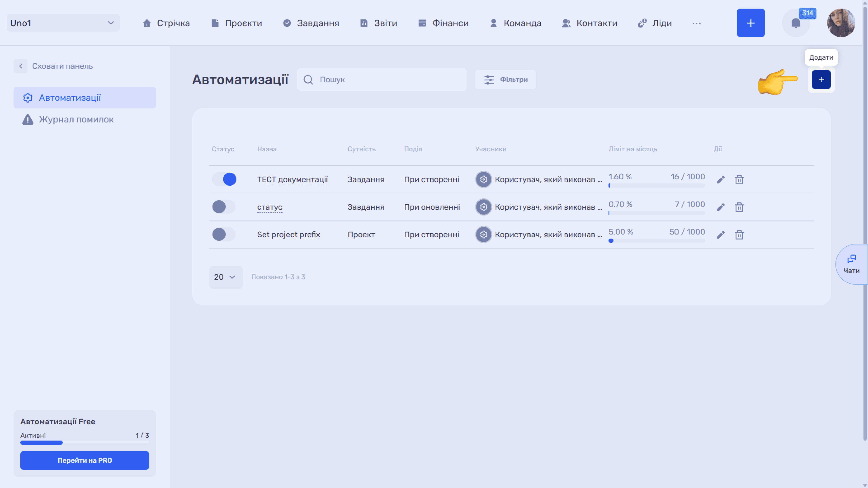Viewport: 868px width, 488px height.
Task: Click participant gear icon in Set project prefix row
Action: pyautogui.click(x=484, y=235)
